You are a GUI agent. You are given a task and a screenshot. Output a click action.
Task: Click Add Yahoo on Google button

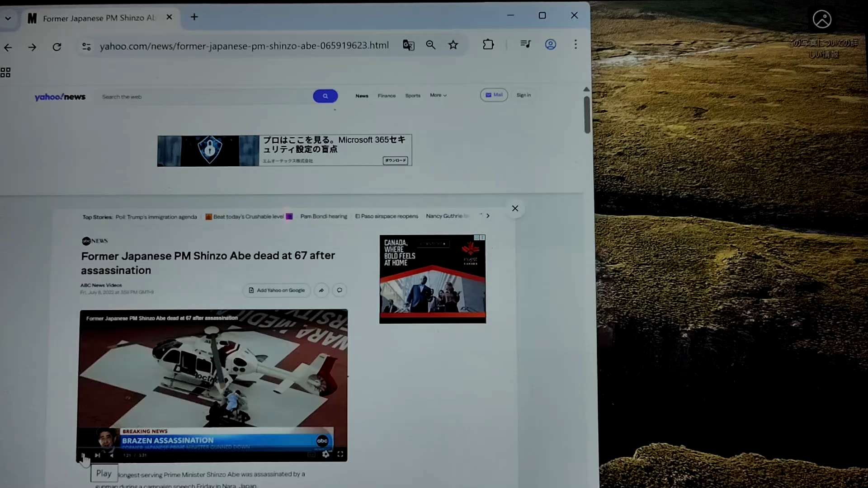tap(277, 291)
